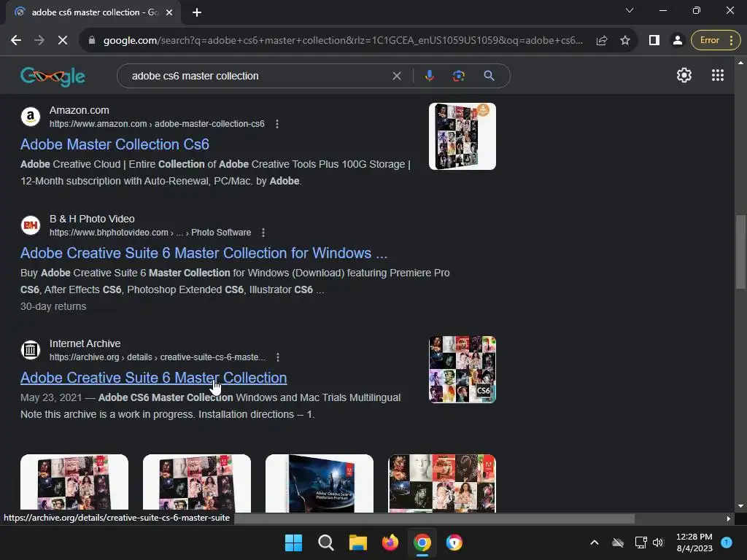Screen dimensions: 747x560
Task: Open the Windows Start menu
Action: pyautogui.click(x=293, y=542)
